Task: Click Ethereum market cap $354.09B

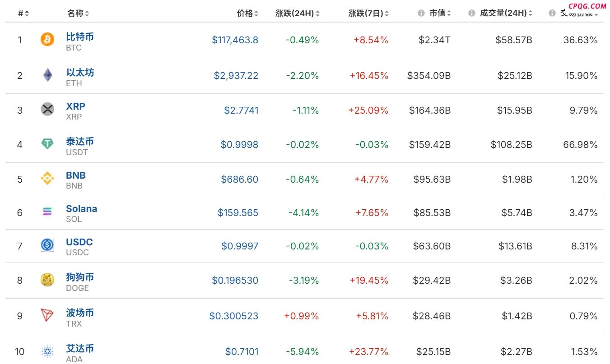Action: pyautogui.click(x=429, y=75)
